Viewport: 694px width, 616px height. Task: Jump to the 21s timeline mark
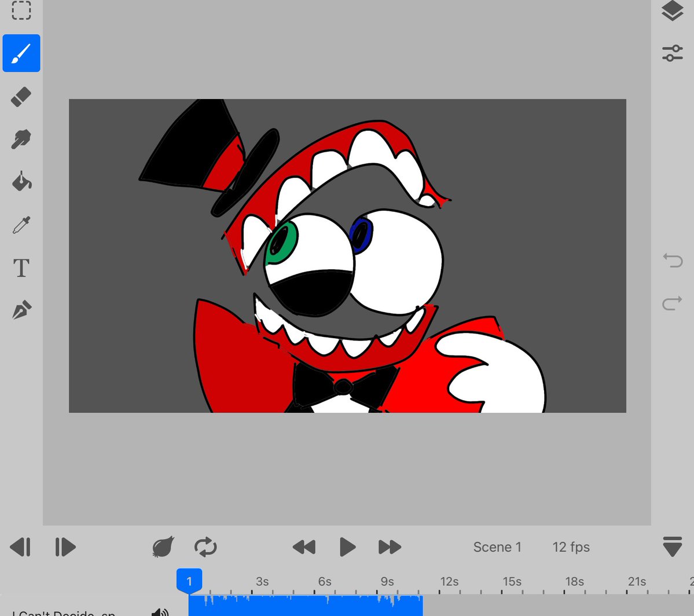click(637, 581)
